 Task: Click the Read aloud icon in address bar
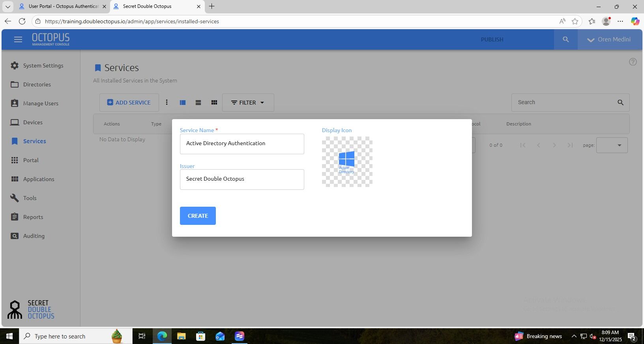(562, 21)
